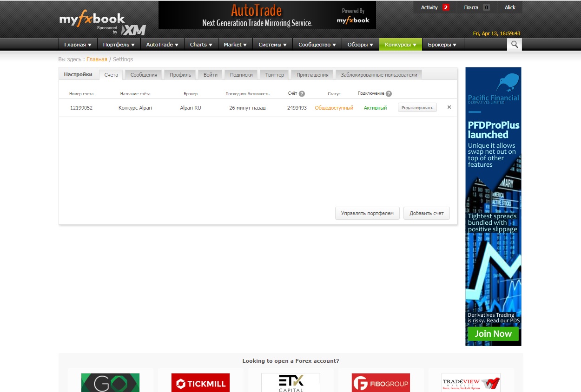Click the Join Now ad button

[493, 334]
